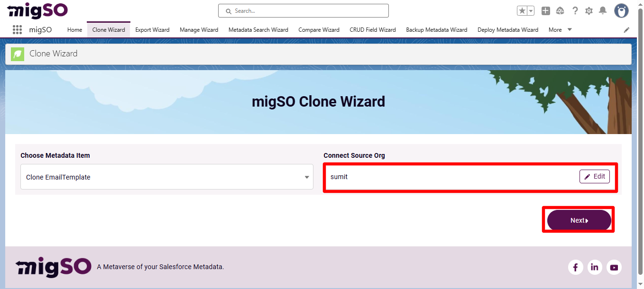The image size is (644, 289).
Task: Open the Manage Wizard tab
Action: (x=199, y=29)
